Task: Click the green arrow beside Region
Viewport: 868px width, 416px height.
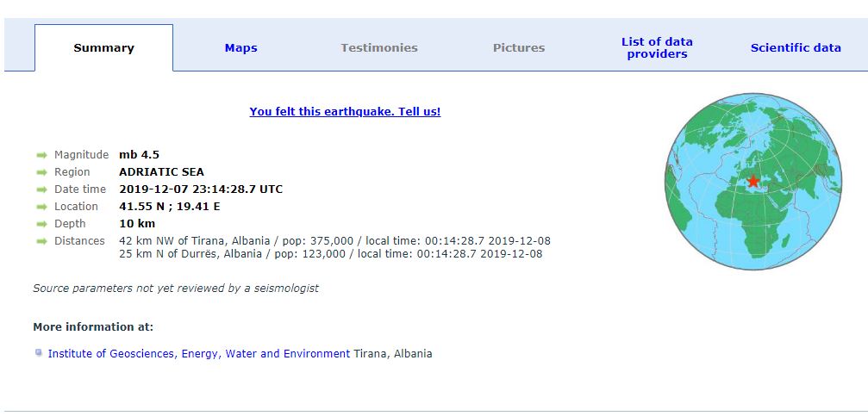Action: click(x=41, y=172)
